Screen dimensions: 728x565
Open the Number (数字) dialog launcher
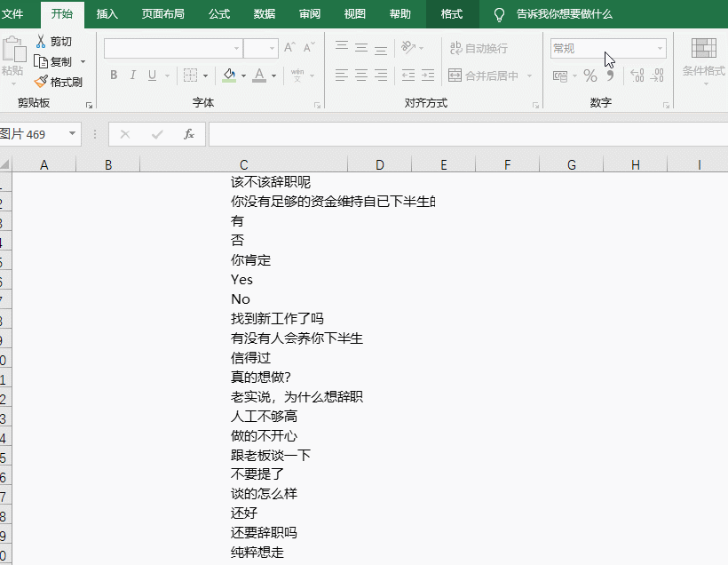click(666, 106)
